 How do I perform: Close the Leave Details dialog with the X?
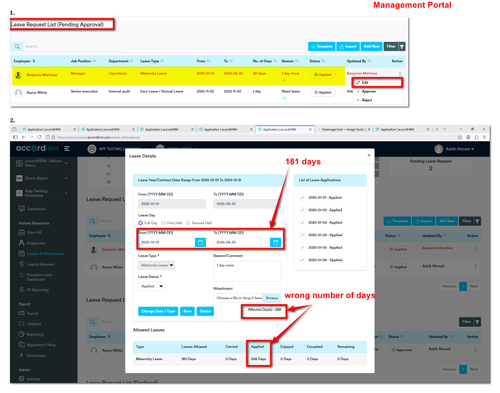pyautogui.click(x=369, y=155)
